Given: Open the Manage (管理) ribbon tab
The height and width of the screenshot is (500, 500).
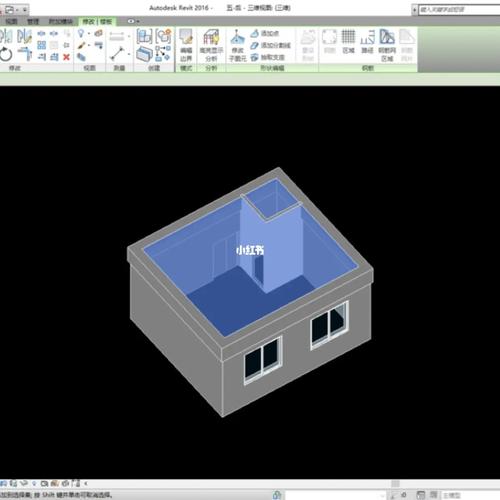Looking at the screenshot, I should [x=33, y=22].
